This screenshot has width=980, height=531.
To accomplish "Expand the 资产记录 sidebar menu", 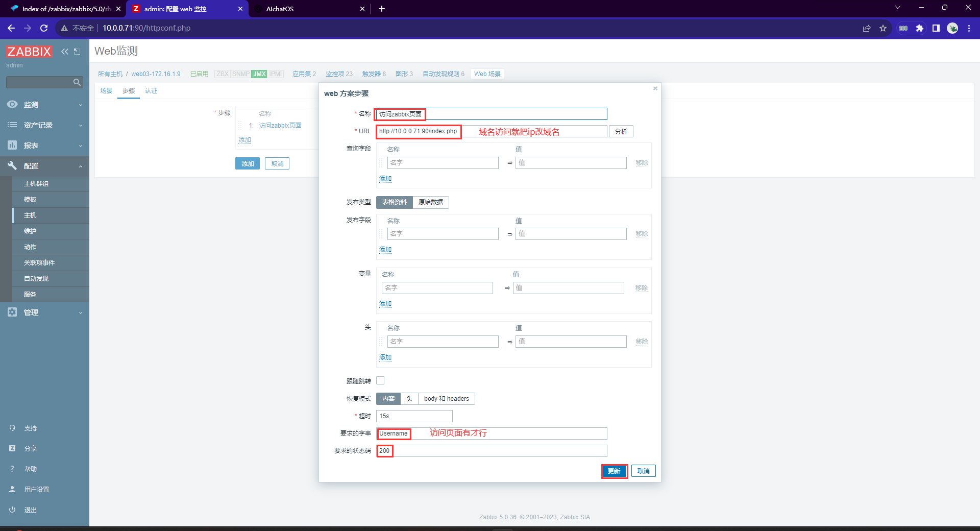I will [44, 125].
